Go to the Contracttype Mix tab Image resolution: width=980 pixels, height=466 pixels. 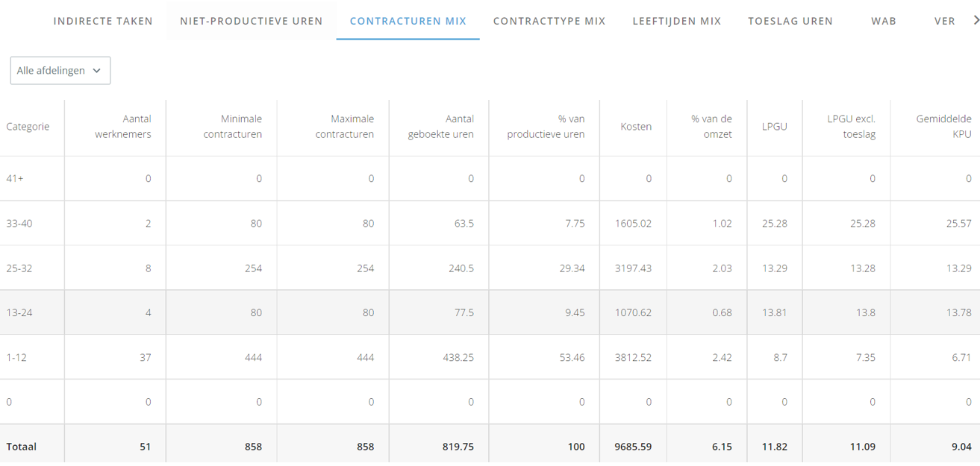[549, 21]
